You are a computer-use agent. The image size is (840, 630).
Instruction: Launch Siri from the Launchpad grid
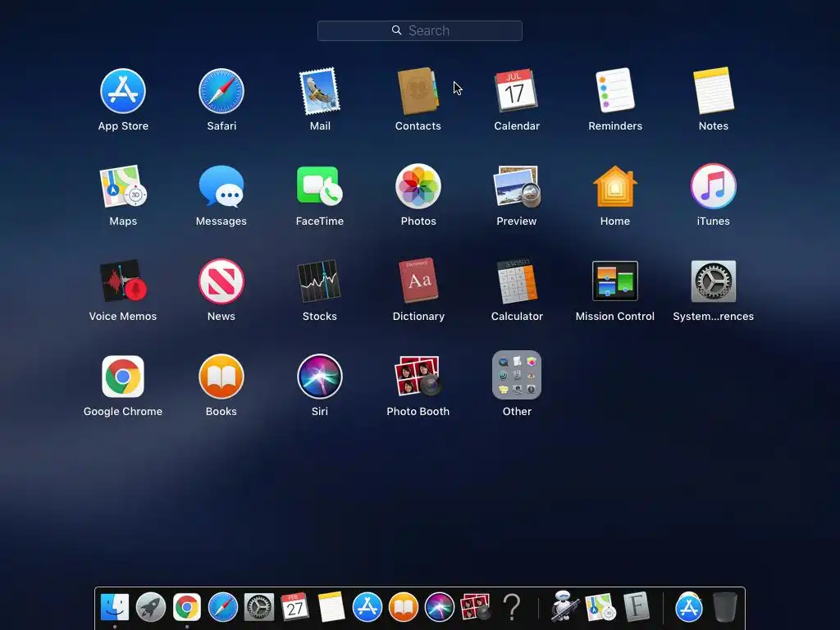click(320, 377)
